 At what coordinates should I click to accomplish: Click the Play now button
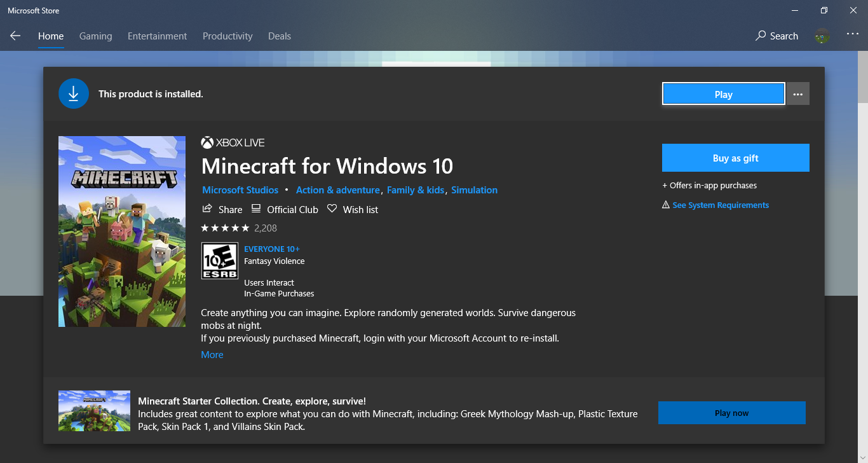point(732,413)
